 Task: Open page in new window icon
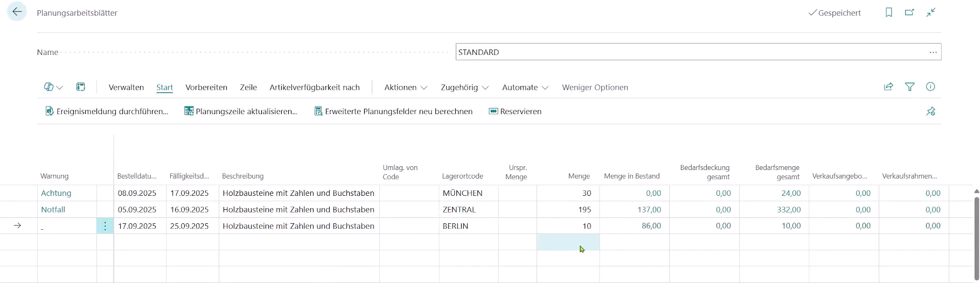[x=909, y=12]
